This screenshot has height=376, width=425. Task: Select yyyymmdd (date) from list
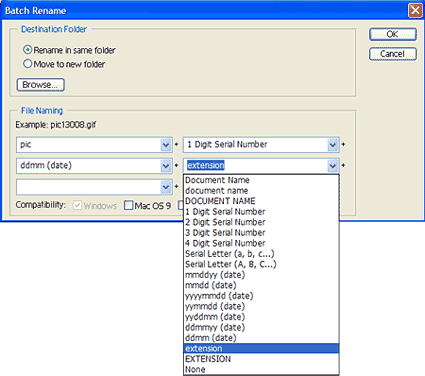(x=261, y=296)
